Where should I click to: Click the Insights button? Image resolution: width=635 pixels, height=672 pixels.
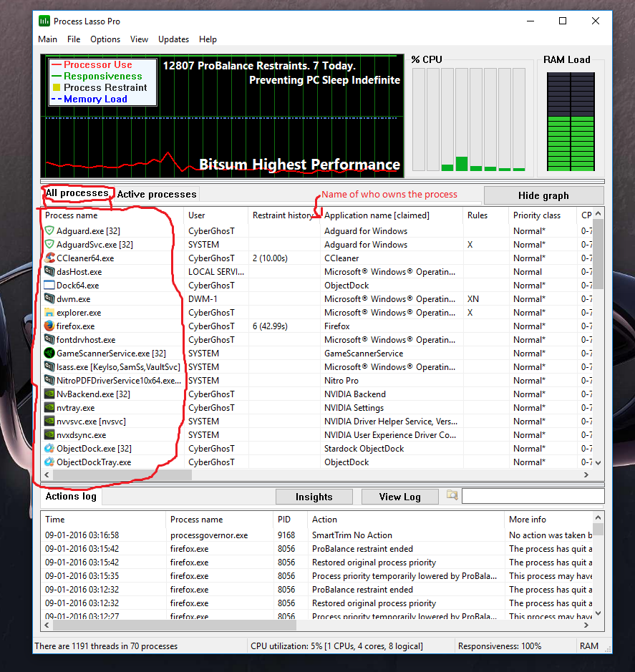pos(314,497)
